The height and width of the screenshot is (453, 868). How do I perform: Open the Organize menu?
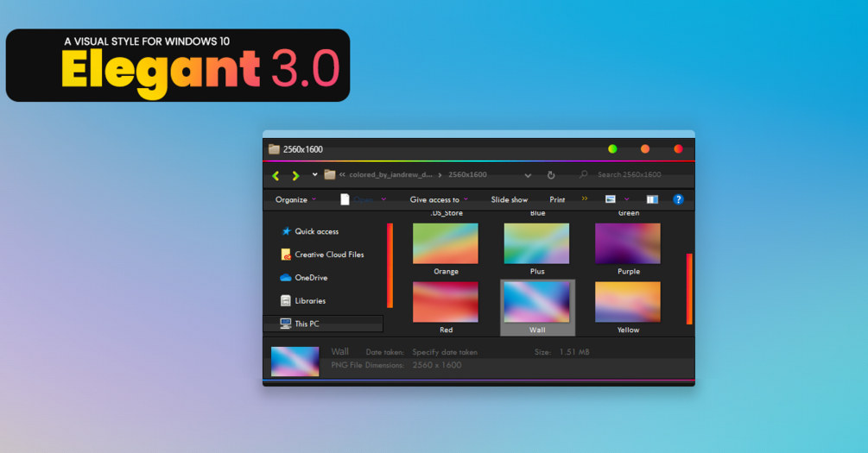(x=295, y=199)
